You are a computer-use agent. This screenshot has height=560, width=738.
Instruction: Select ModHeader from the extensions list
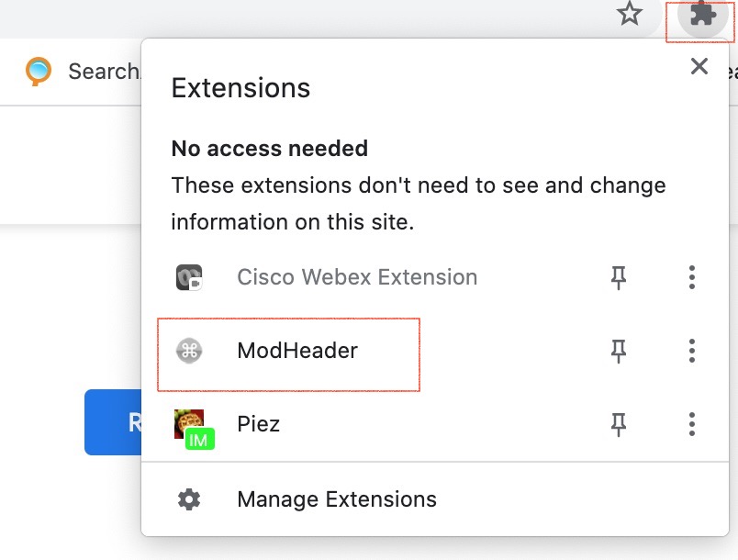(297, 351)
